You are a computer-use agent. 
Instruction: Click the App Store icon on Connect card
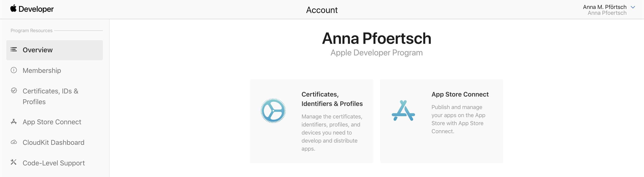[403, 110]
